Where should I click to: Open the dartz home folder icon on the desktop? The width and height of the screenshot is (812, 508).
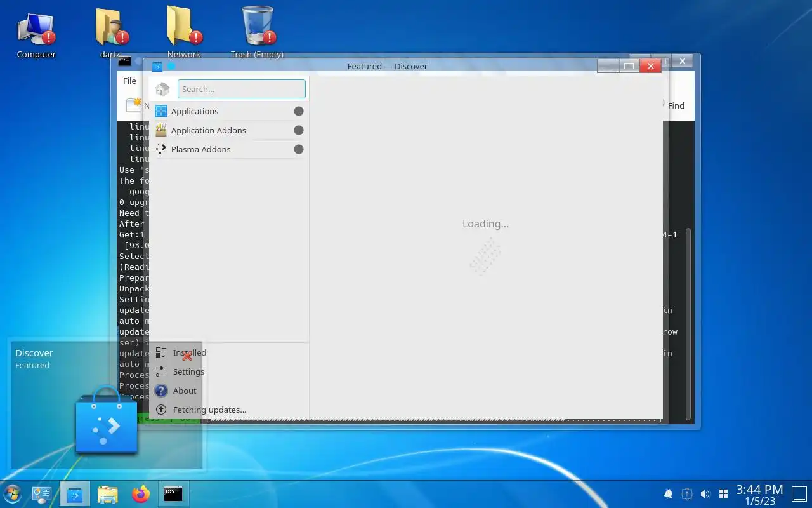click(x=112, y=33)
